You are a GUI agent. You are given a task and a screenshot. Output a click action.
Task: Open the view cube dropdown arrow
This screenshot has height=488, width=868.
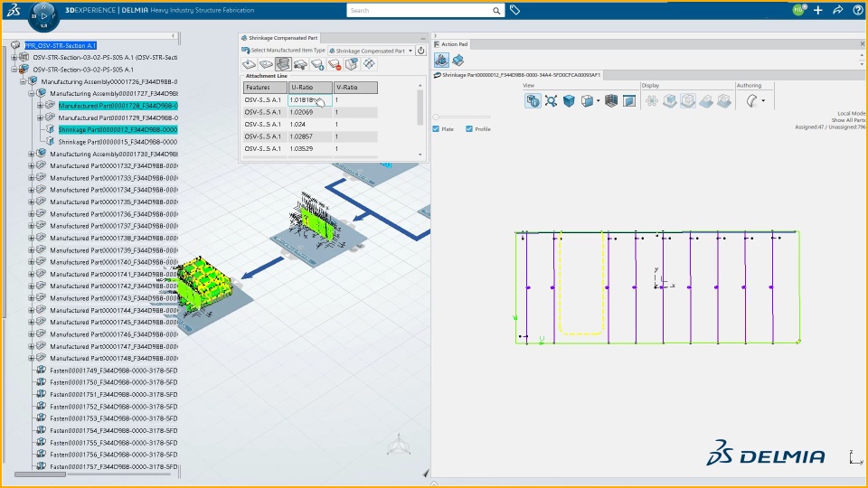click(x=598, y=101)
